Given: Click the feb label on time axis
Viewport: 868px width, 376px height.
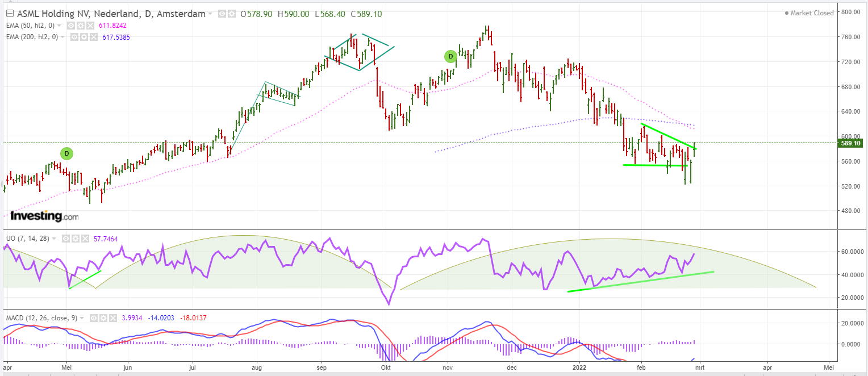Looking at the screenshot, I should click(x=642, y=367).
